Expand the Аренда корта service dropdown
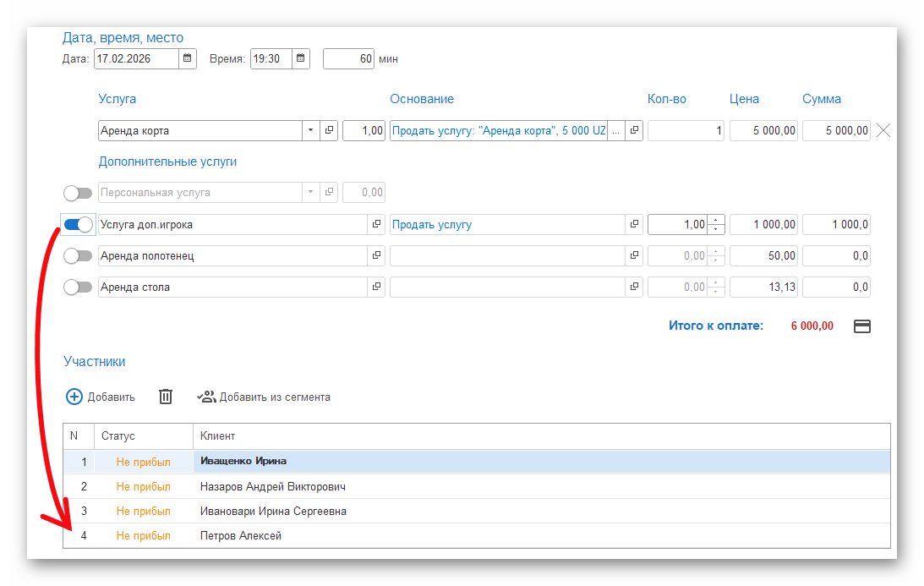This screenshot has width=924, height=586. pos(310,131)
